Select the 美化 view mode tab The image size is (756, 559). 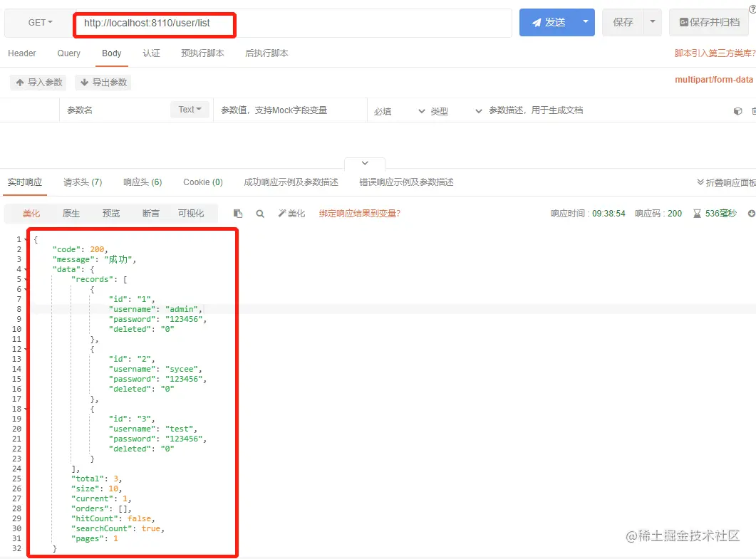pos(31,213)
